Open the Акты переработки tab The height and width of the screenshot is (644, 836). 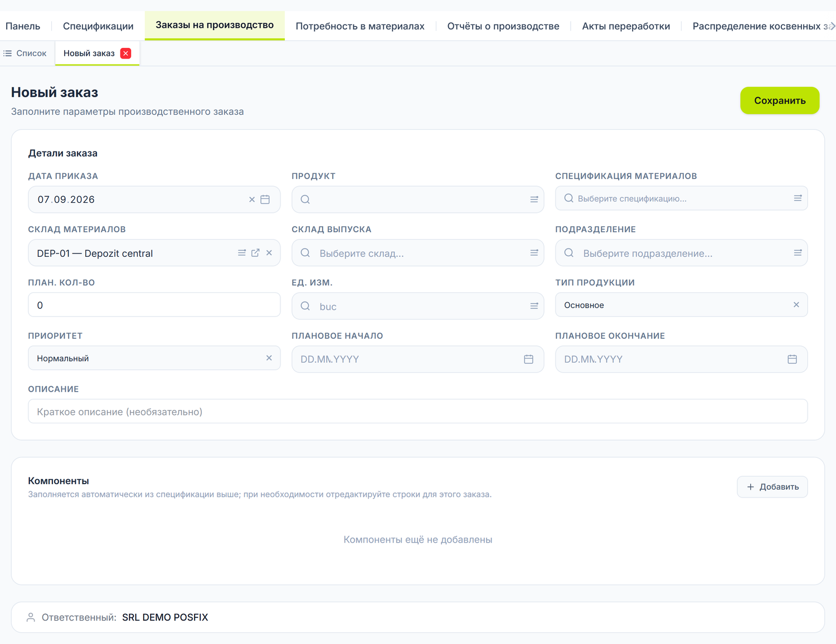[626, 26]
